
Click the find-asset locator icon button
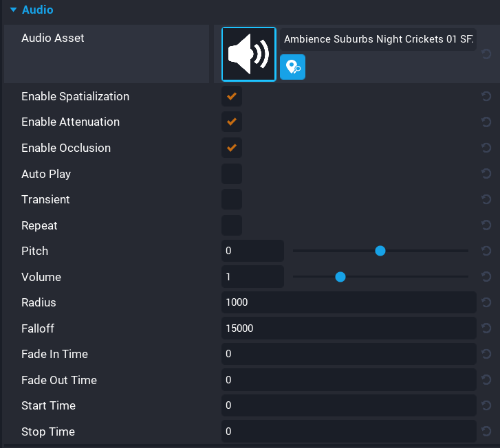(292, 67)
